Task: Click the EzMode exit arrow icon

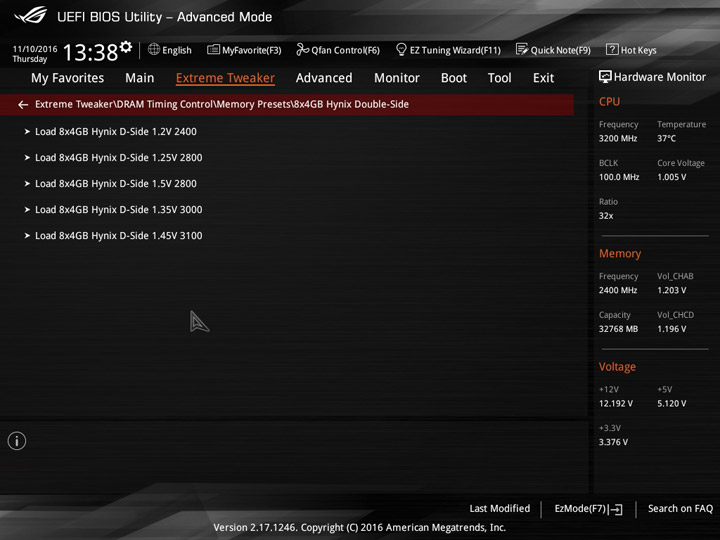Action: click(615, 509)
